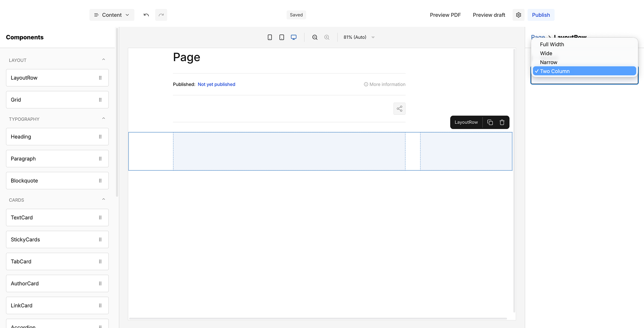The width and height of the screenshot is (644, 328).
Task: Click the Components panel vertical scrollbar
Action: [x=117, y=113]
